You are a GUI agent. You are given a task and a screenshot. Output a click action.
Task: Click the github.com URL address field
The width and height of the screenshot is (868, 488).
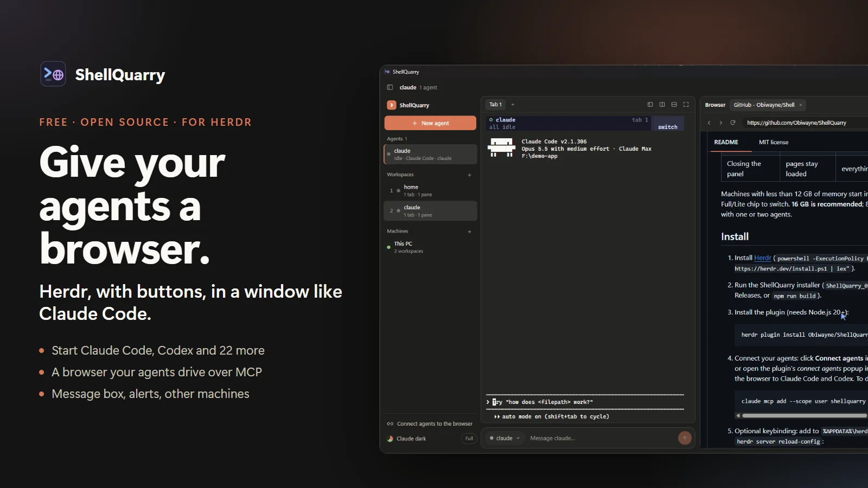click(x=806, y=123)
